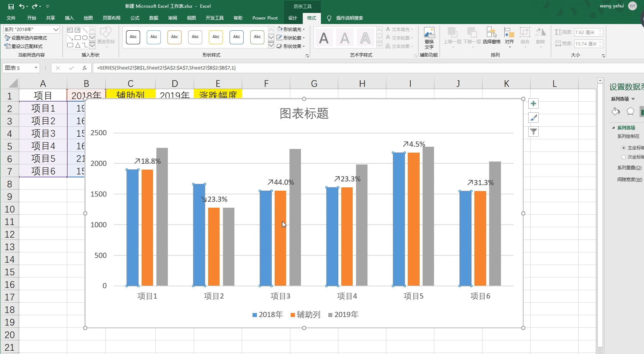Screen dimensions: 644x354
Task: Open the 对齐 align dropdown
Action: pos(509,37)
